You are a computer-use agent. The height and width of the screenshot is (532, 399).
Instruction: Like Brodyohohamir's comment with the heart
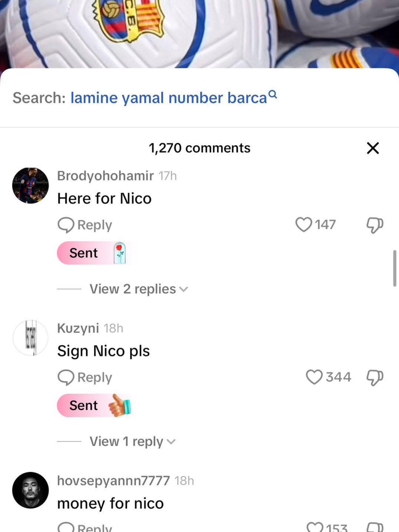304,225
